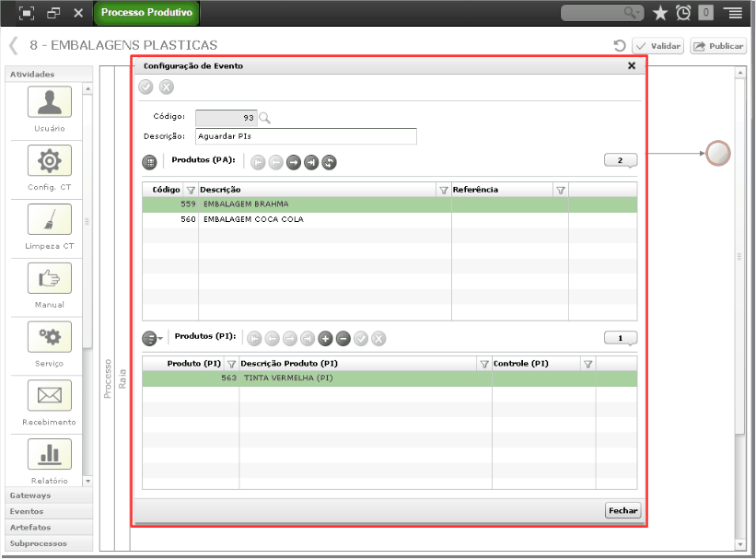Viewport: 756px width, 559px height.
Task: Click the Fechar button
Action: click(x=622, y=510)
